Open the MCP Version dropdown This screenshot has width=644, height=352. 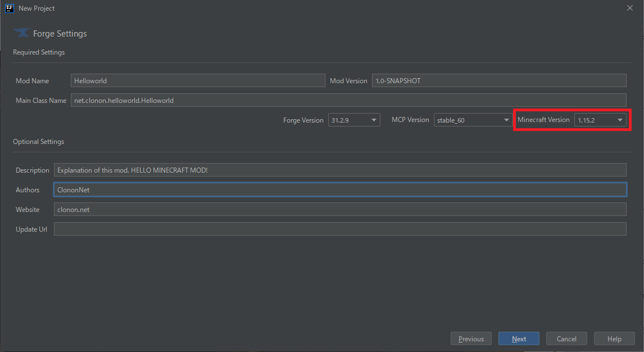(473, 120)
